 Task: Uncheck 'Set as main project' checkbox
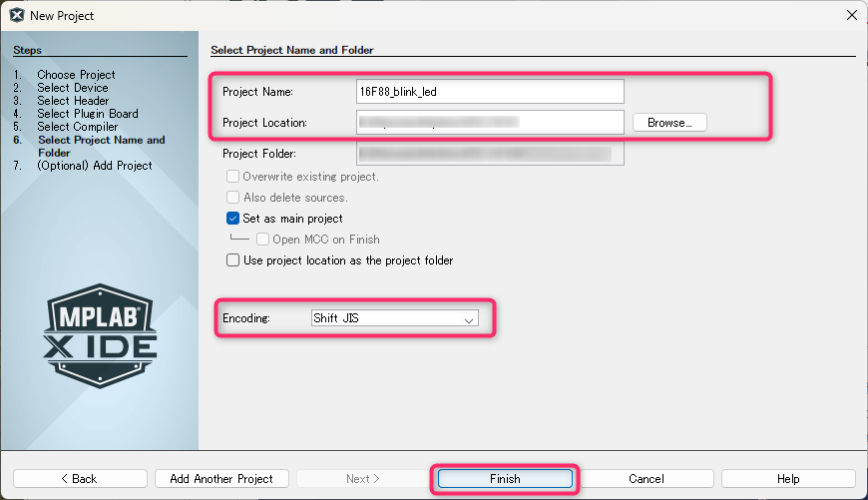[232, 219]
